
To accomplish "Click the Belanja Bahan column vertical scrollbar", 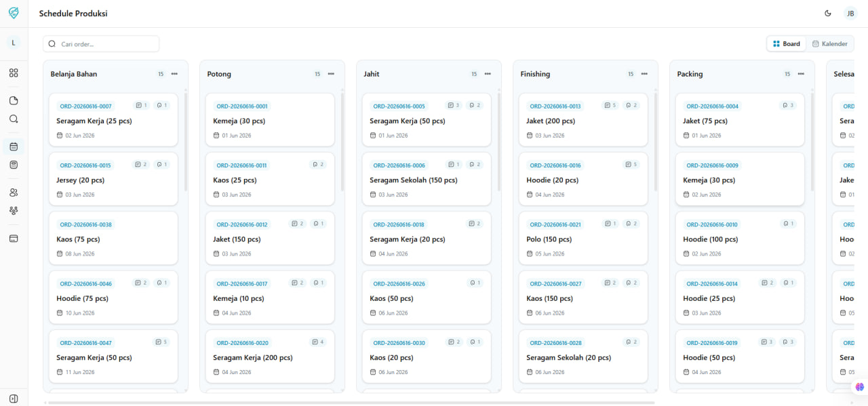I will 186,142.
